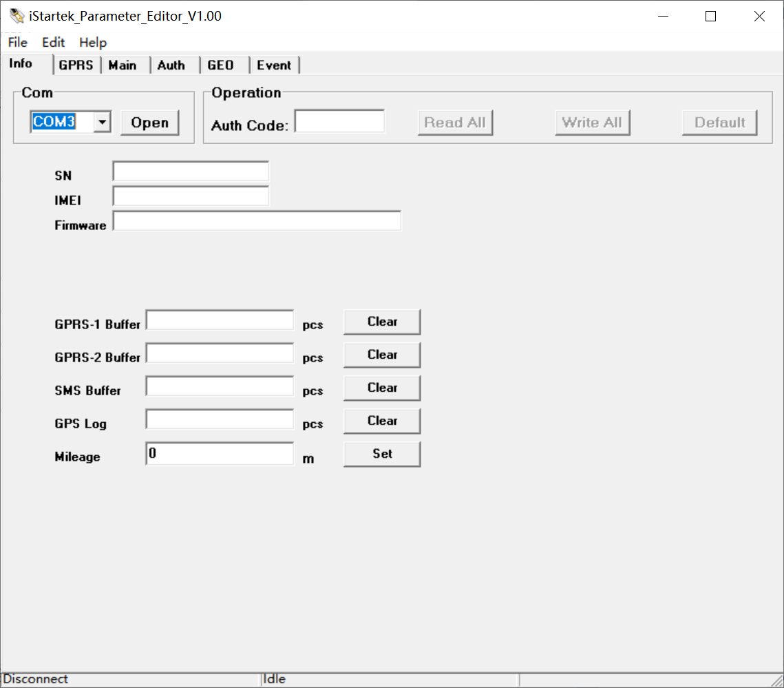
Task: Clear the GPRS-1 Buffer
Action: [x=382, y=322]
